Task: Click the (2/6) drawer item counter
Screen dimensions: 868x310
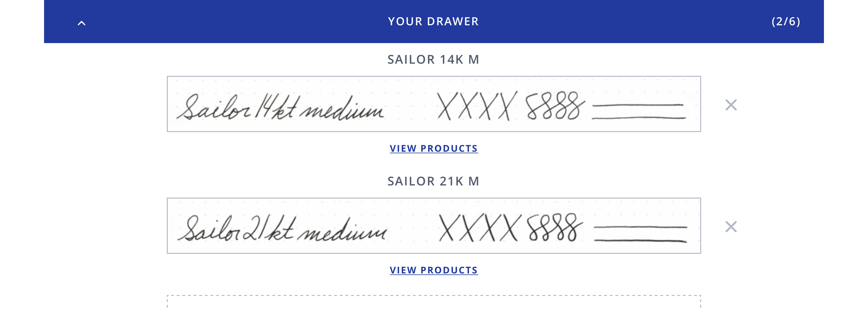Action: tap(786, 22)
